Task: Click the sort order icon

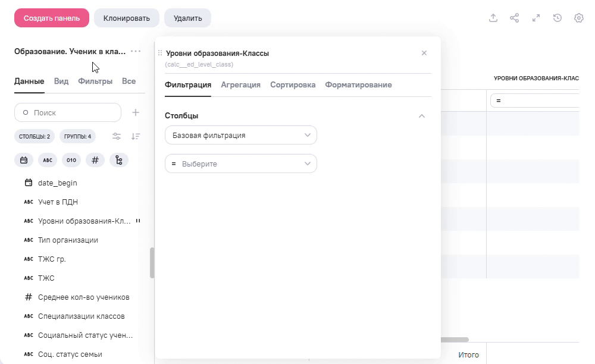Action: tap(136, 136)
